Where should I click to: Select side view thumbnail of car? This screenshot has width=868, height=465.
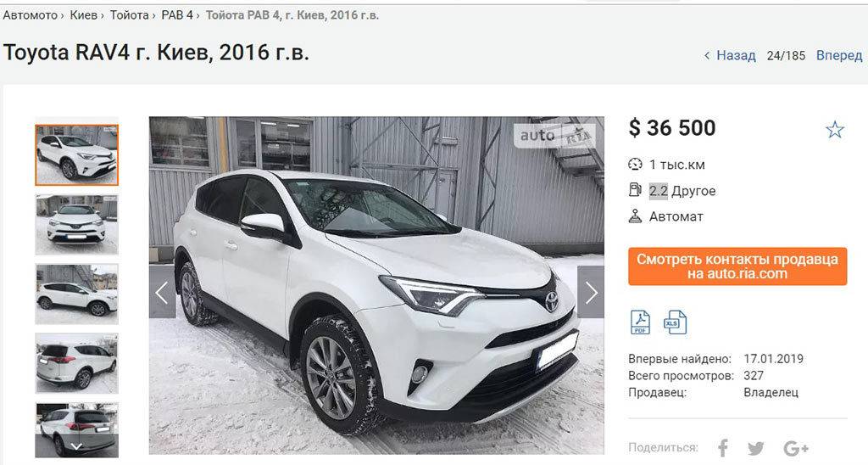(76, 294)
